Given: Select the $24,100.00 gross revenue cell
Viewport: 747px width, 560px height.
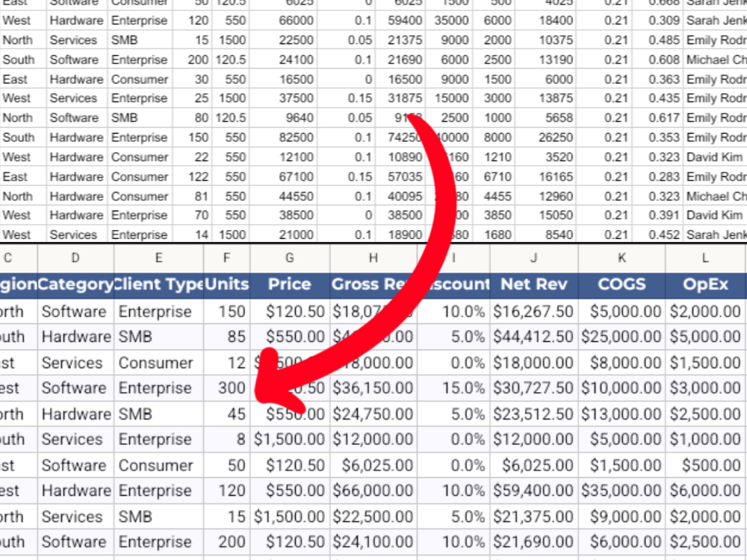Looking at the screenshot, I should click(373, 542).
